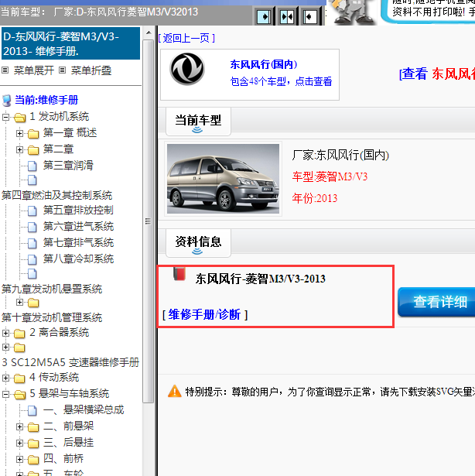Click the 菱智M3/V3 van thumbnail

pyautogui.click(x=223, y=179)
